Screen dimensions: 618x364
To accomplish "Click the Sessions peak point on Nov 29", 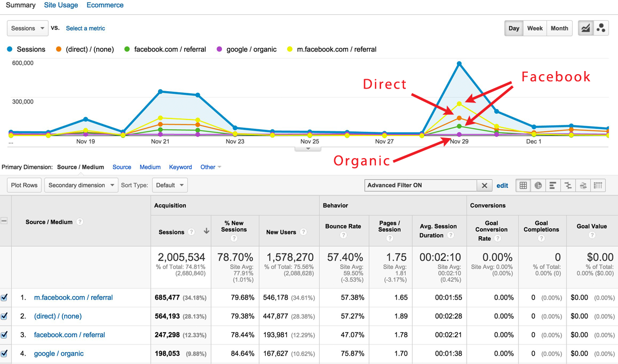I will (459, 64).
